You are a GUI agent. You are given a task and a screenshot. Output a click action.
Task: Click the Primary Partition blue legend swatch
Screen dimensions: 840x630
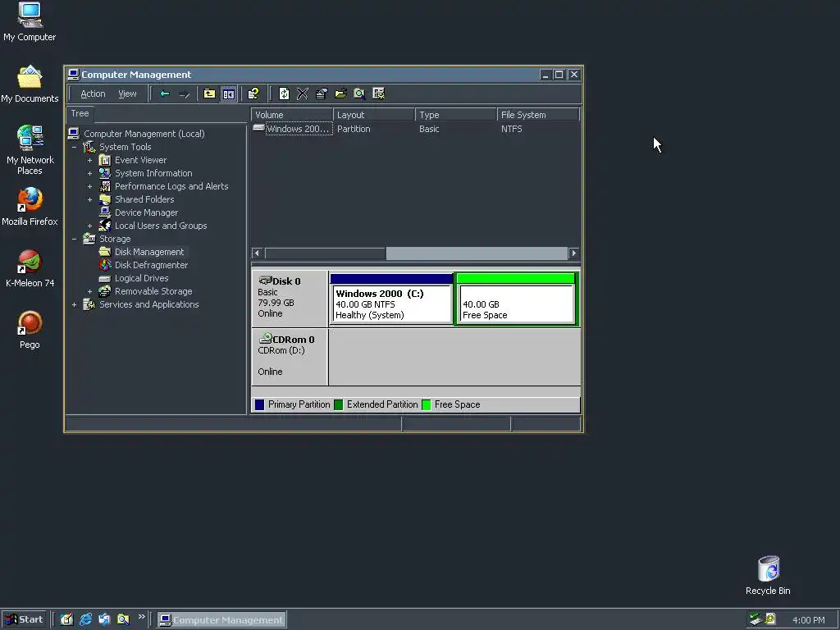(x=260, y=405)
